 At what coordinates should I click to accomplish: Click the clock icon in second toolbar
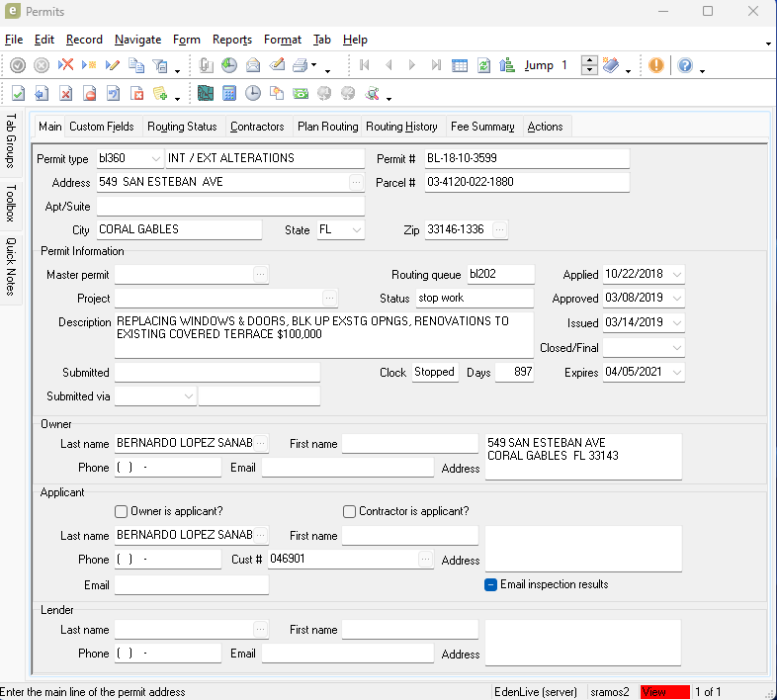coord(253,94)
